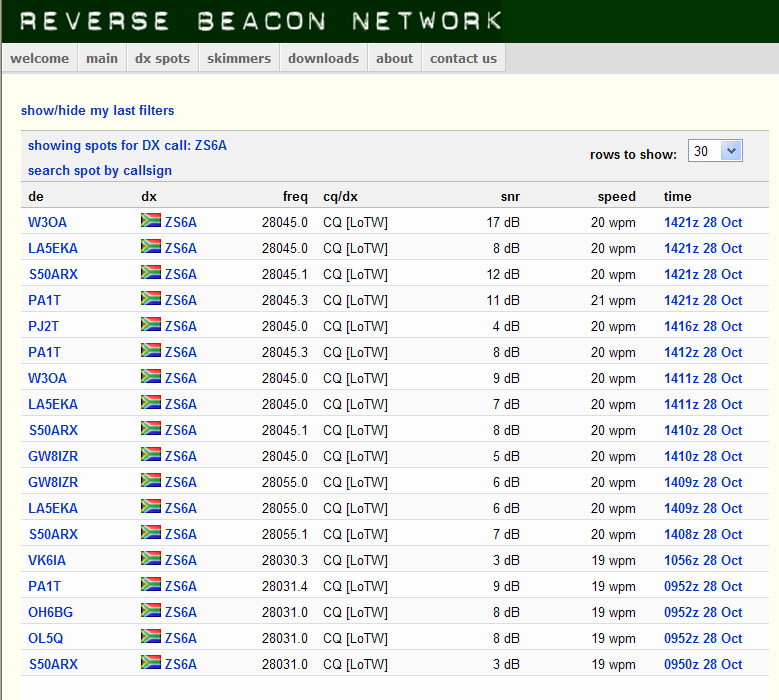Click the de column header

tap(36, 197)
